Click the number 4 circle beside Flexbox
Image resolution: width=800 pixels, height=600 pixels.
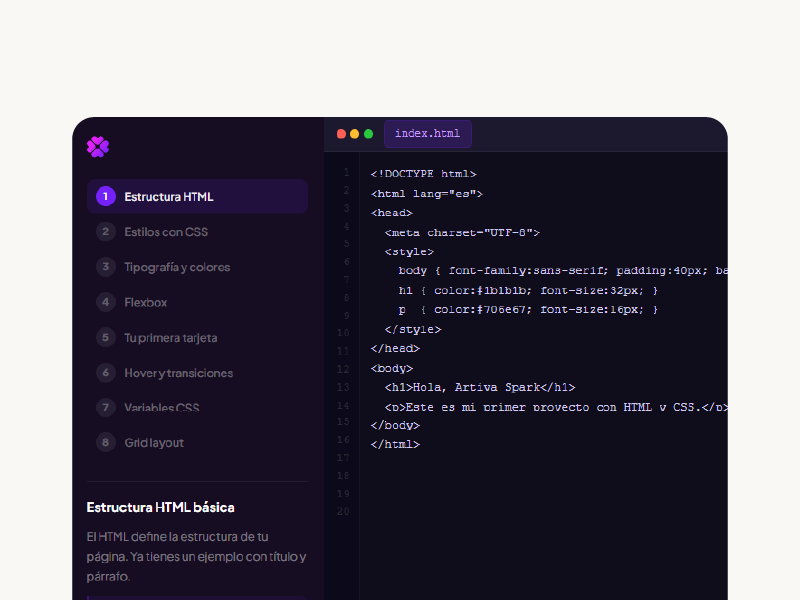point(106,302)
